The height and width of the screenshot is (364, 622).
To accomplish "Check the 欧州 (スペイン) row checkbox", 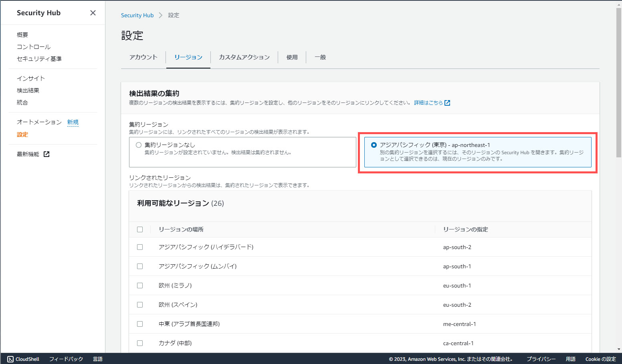I will (x=140, y=305).
